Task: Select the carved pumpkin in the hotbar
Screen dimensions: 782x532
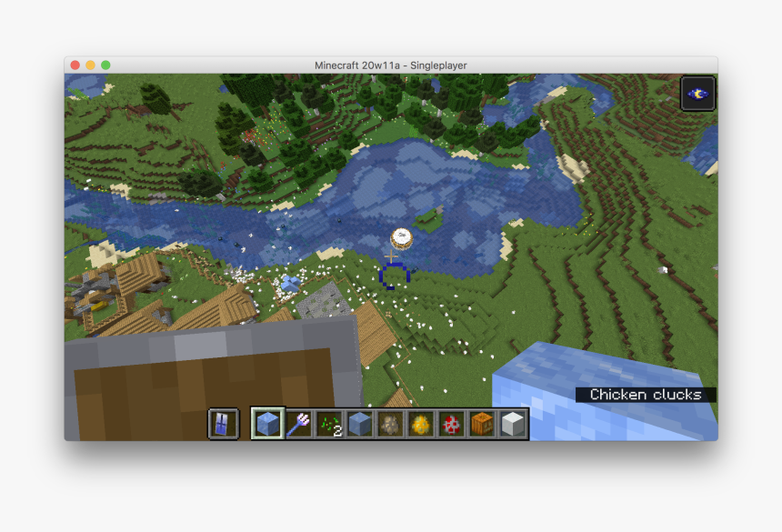Action: point(482,424)
